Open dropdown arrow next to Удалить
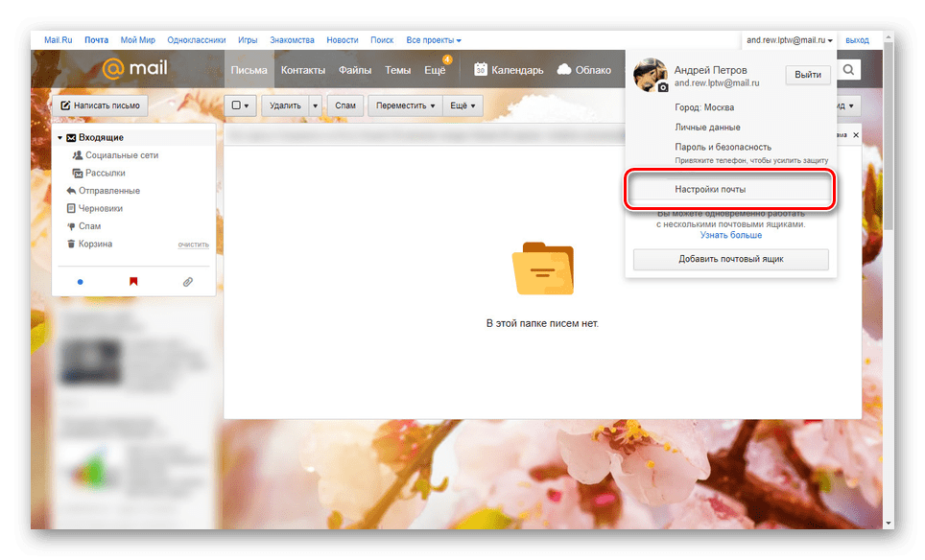 [316, 105]
